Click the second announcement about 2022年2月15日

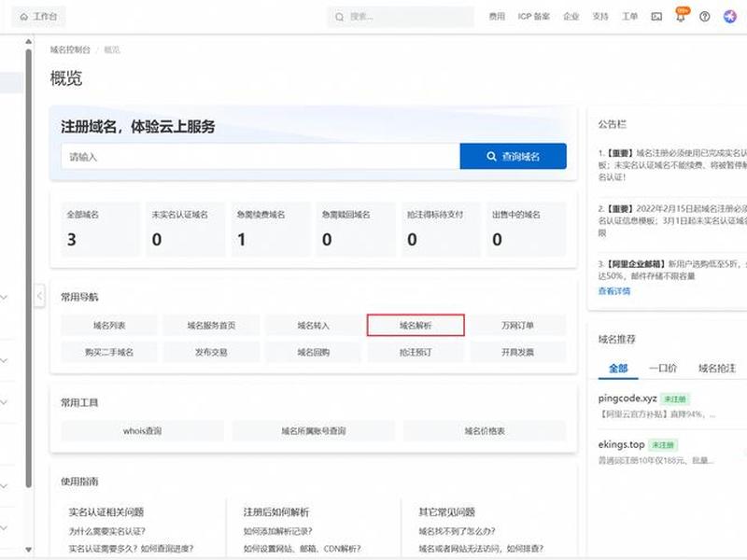pyautogui.click(x=672, y=220)
